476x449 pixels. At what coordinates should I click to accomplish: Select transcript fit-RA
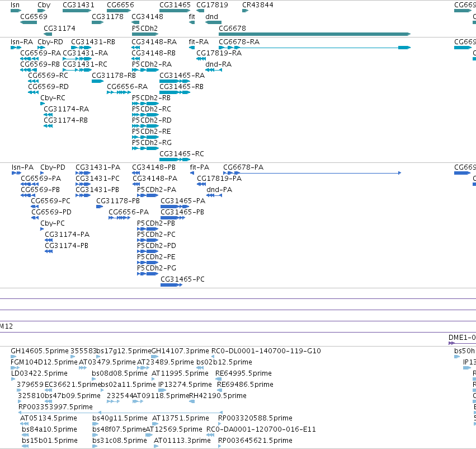[x=199, y=41]
